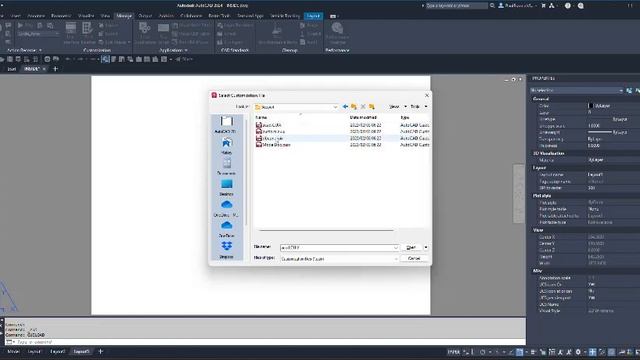Click the places sidebar vertical scrollbar
Screen dimensions: 640x360
click(246, 171)
